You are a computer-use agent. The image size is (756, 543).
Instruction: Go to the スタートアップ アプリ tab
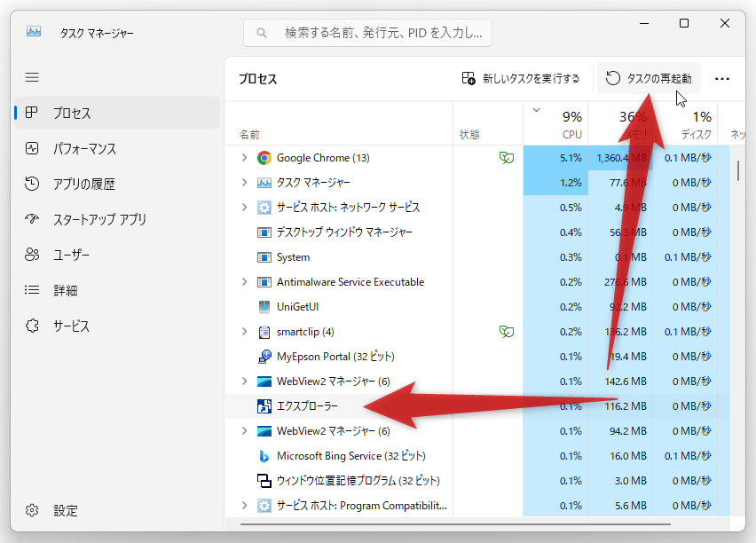(x=117, y=219)
